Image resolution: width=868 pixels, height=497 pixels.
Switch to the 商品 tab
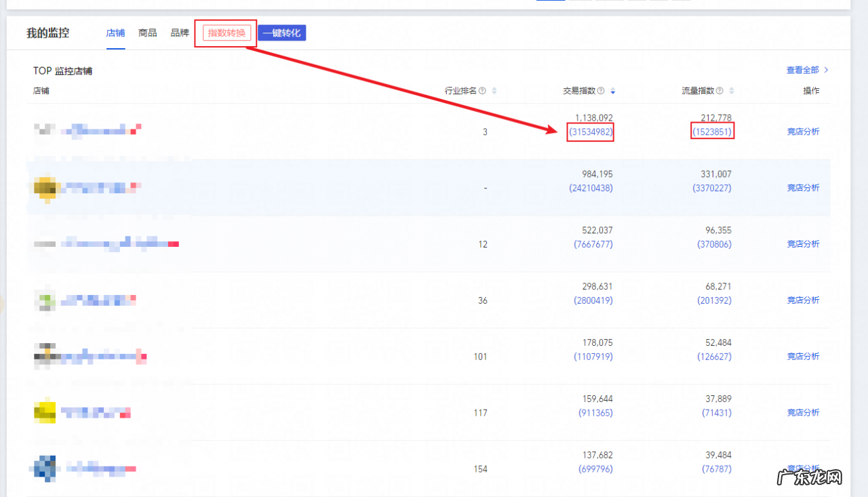point(147,33)
